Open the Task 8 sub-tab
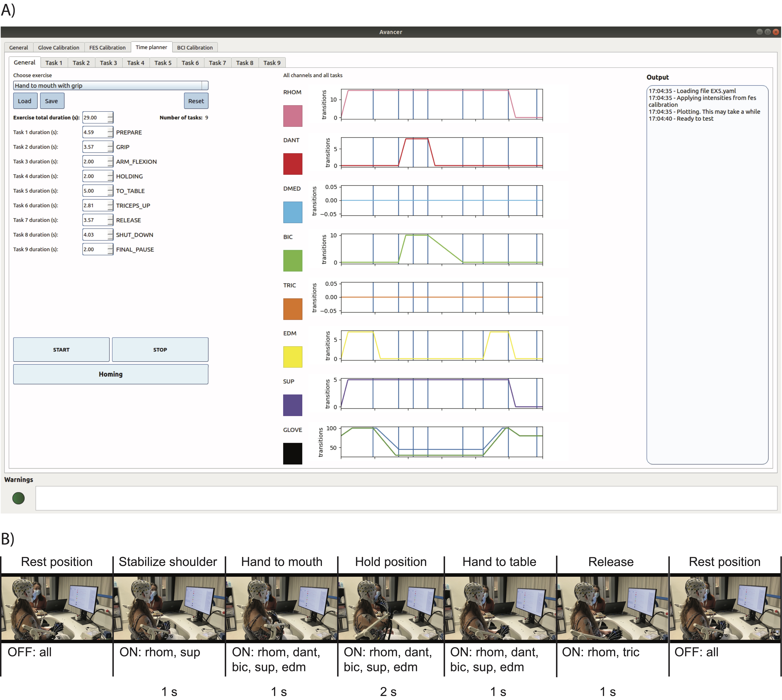Viewport: 782px width, 700px height. pos(245,63)
